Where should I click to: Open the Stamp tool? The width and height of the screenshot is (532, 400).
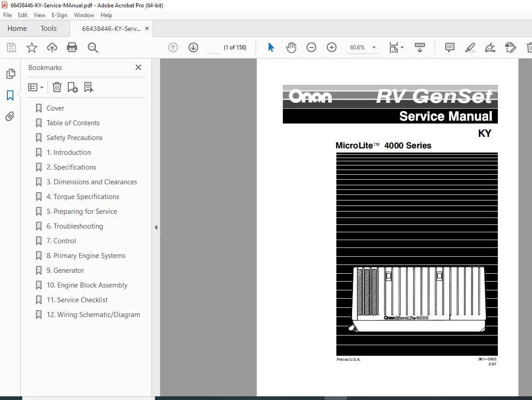(510, 47)
